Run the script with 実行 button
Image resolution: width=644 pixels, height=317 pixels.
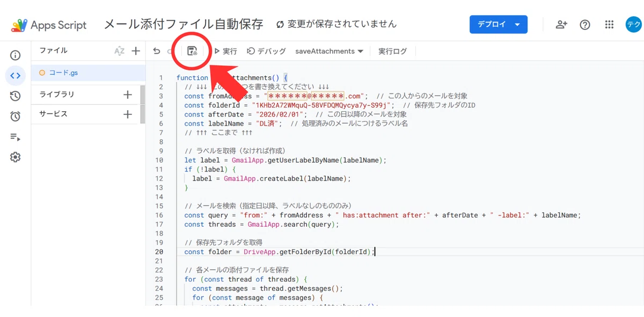coord(225,51)
